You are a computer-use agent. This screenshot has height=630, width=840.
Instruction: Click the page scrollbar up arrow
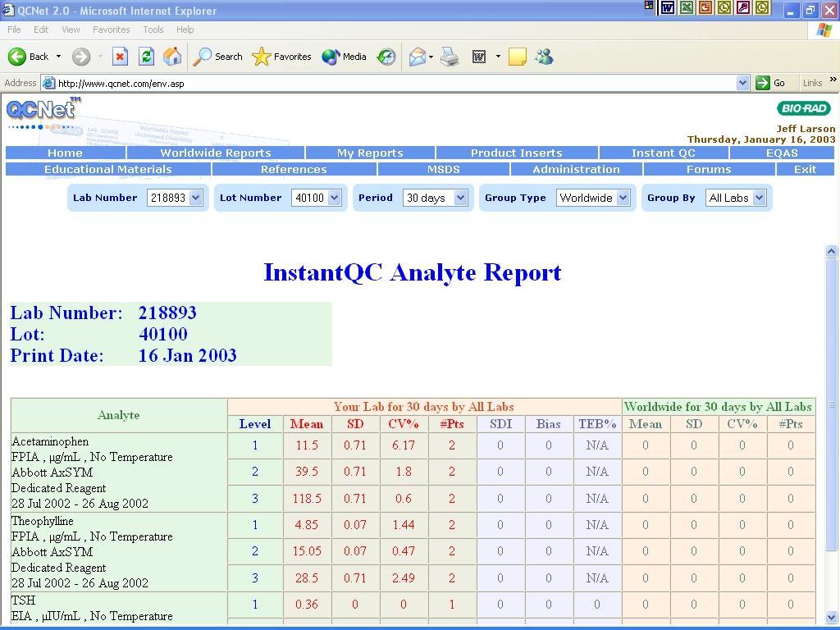point(832,251)
